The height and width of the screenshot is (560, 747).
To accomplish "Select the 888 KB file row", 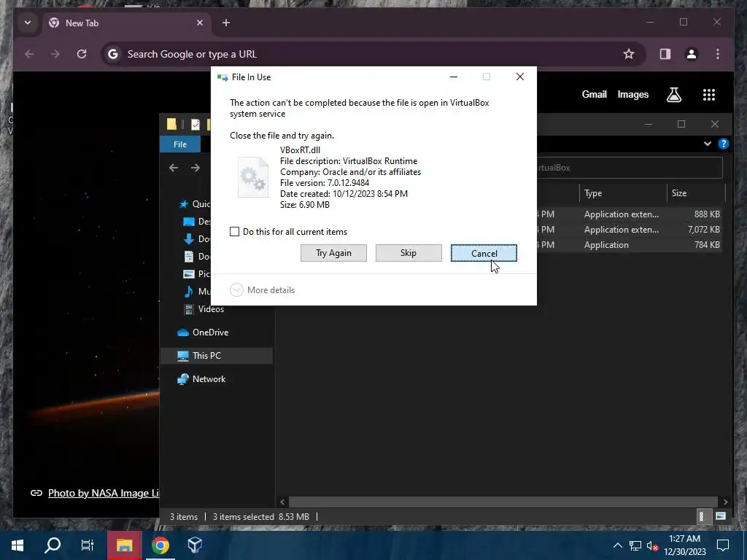I will [x=629, y=214].
